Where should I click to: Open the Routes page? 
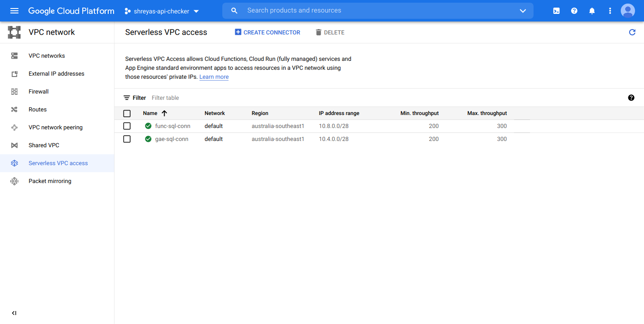38,109
